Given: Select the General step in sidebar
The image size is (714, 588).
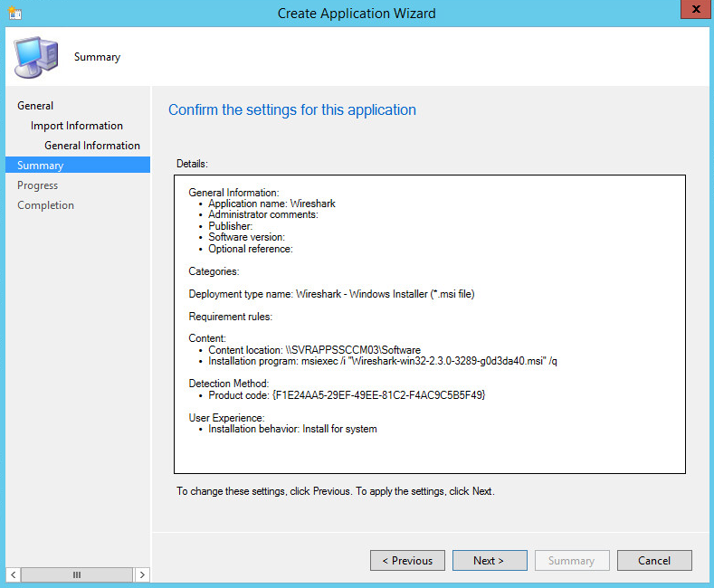Looking at the screenshot, I should [x=35, y=106].
